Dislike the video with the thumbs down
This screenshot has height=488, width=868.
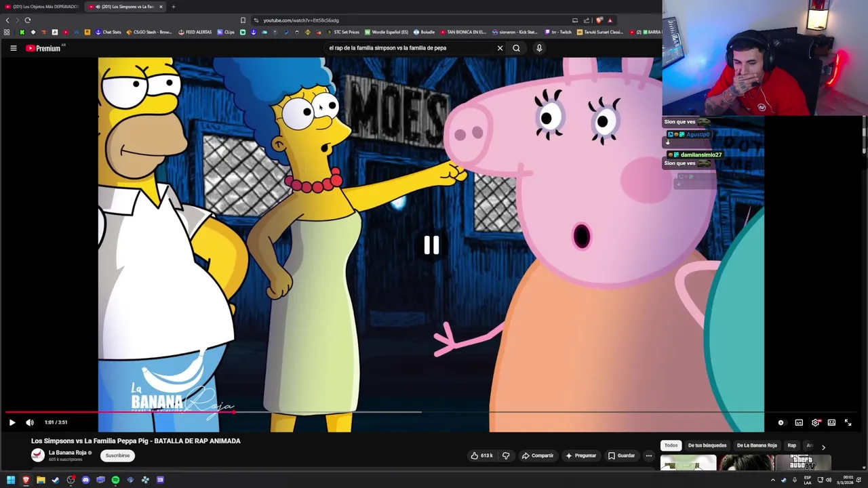506,455
